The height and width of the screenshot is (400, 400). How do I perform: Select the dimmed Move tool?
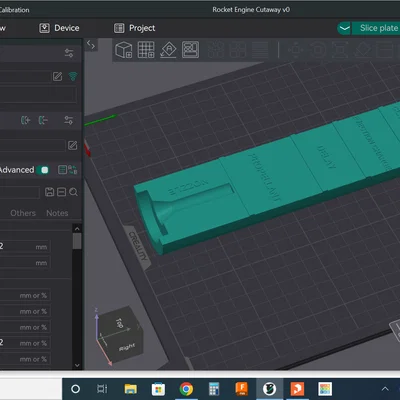click(x=295, y=50)
